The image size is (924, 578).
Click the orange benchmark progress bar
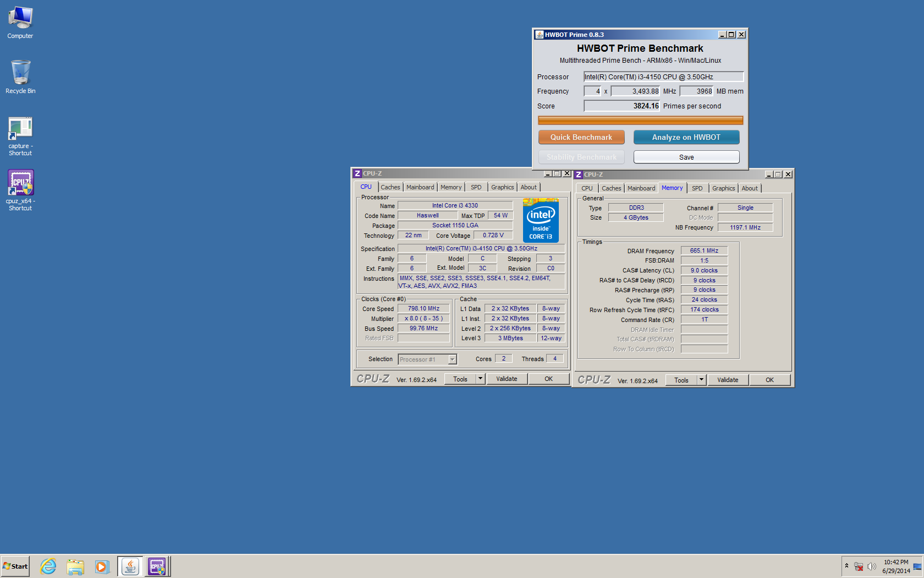pos(640,121)
